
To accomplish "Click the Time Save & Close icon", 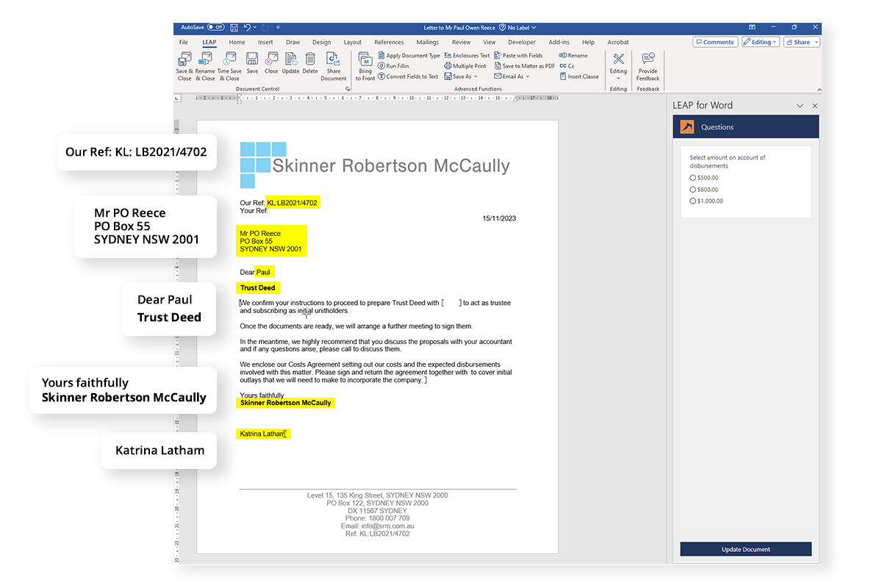I will (229, 66).
